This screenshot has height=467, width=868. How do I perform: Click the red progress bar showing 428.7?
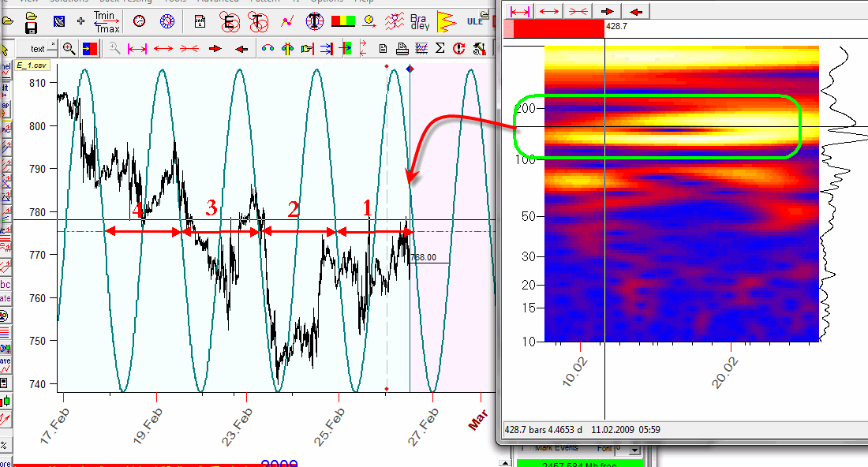(554, 28)
